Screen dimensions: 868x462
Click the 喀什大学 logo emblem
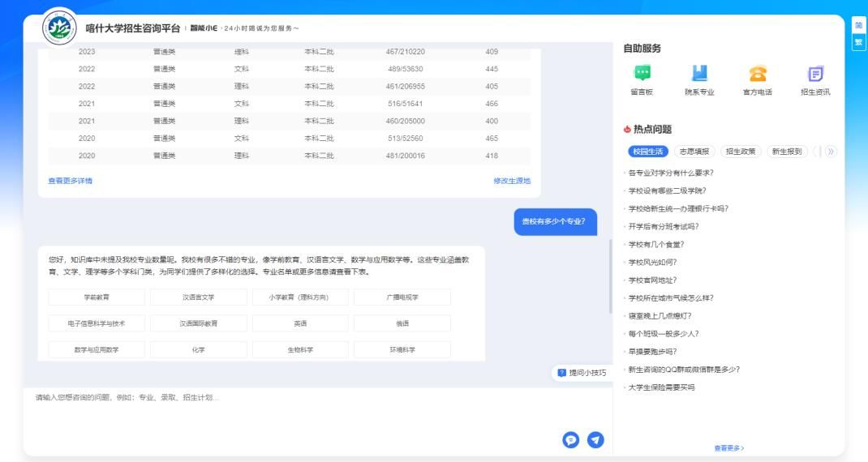[59, 28]
